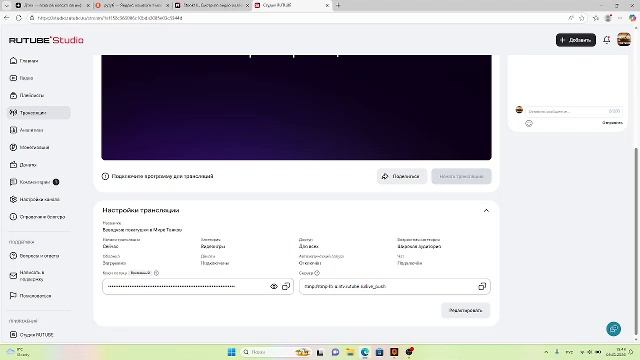Copy the stream key
This screenshot has height=360, width=640.
click(286, 287)
